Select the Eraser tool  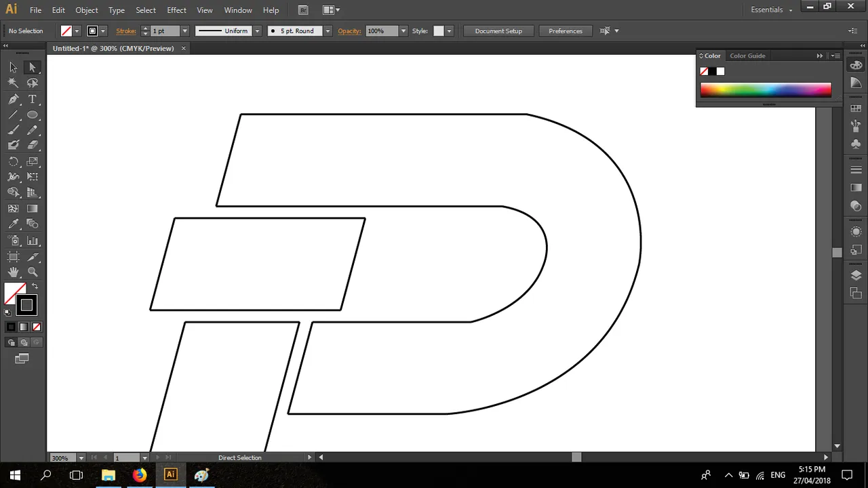32,145
